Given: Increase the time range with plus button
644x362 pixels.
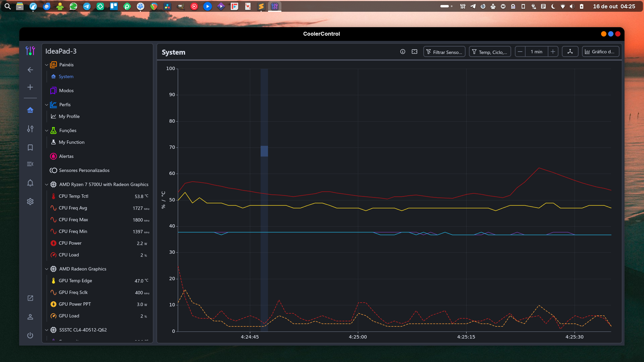Looking at the screenshot, I should pyautogui.click(x=553, y=52).
